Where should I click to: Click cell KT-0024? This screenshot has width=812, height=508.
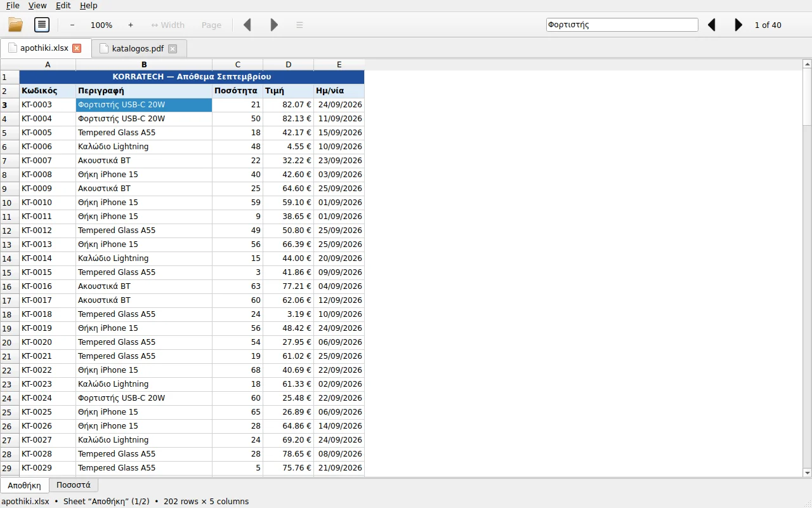tap(48, 398)
